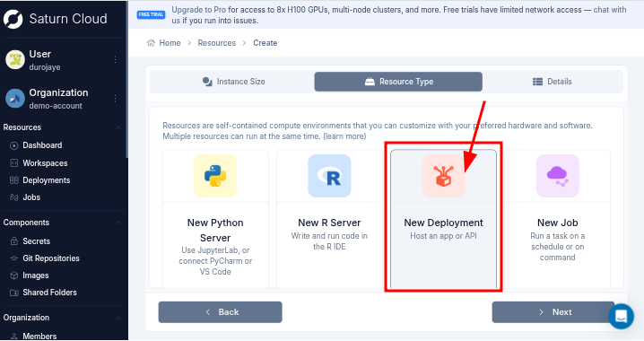The image size is (644, 341).
Task: Click the sidebar vertical scrollbar
Action: (x=126, y=80)
